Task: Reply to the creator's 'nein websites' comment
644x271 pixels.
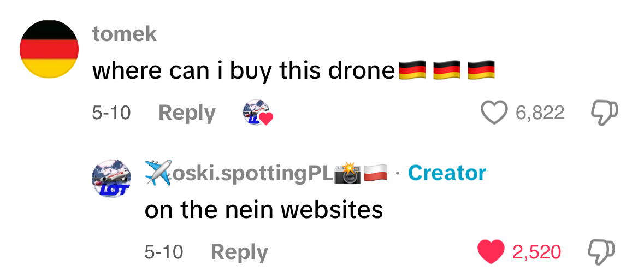Action: 239,251
